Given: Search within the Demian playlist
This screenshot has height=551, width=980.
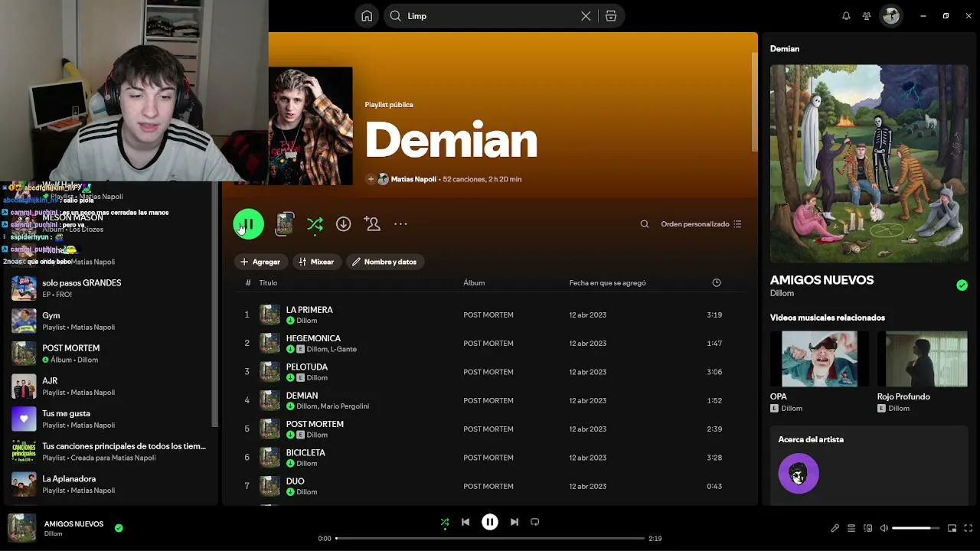Looking at the screenshot, I should coord(645,224).
